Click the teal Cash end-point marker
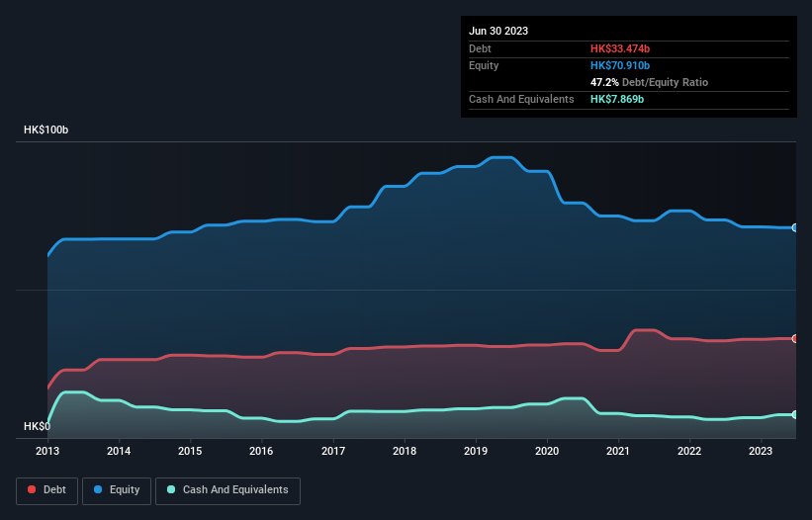812x520 pixels. click(x=795, y=414)
